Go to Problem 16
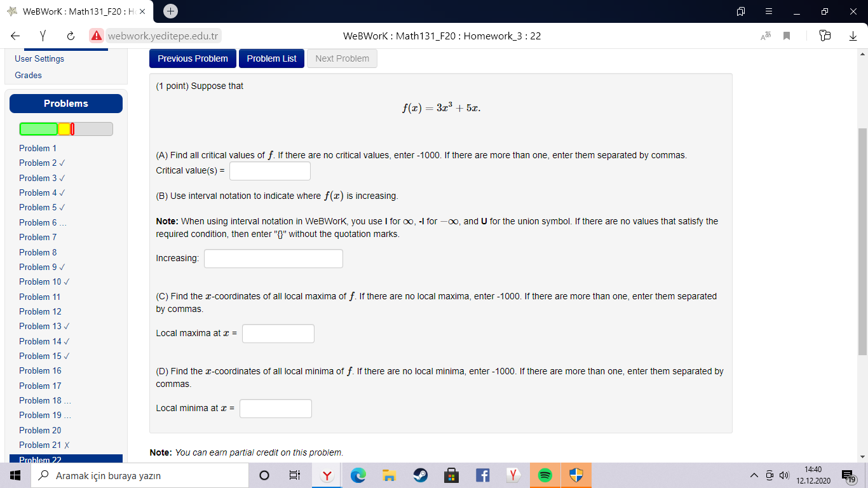 point(40,370)
